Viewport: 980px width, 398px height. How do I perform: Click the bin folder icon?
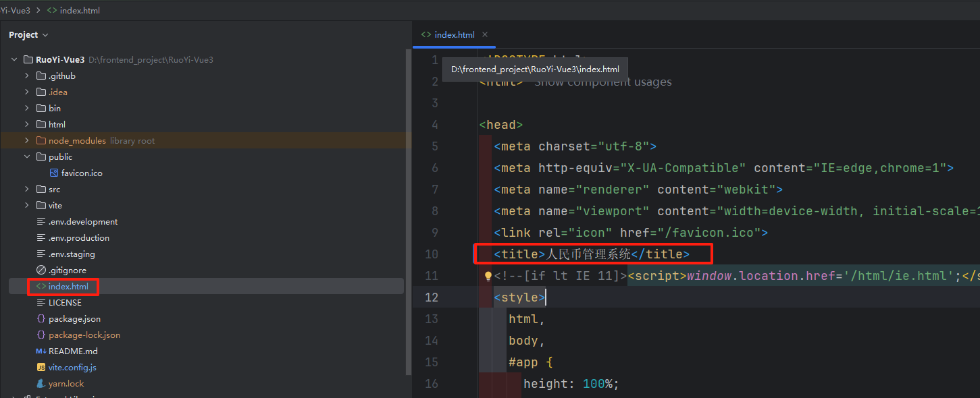(x=41, y=109)
